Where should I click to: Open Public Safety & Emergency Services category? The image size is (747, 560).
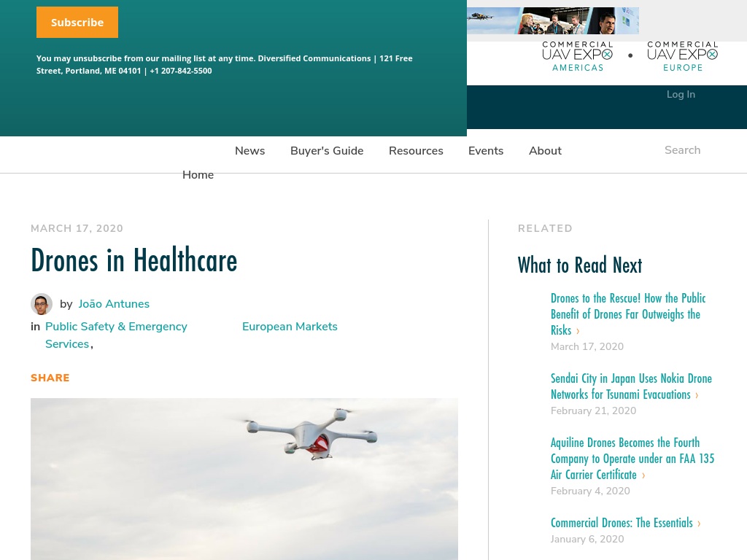[116, 335]
